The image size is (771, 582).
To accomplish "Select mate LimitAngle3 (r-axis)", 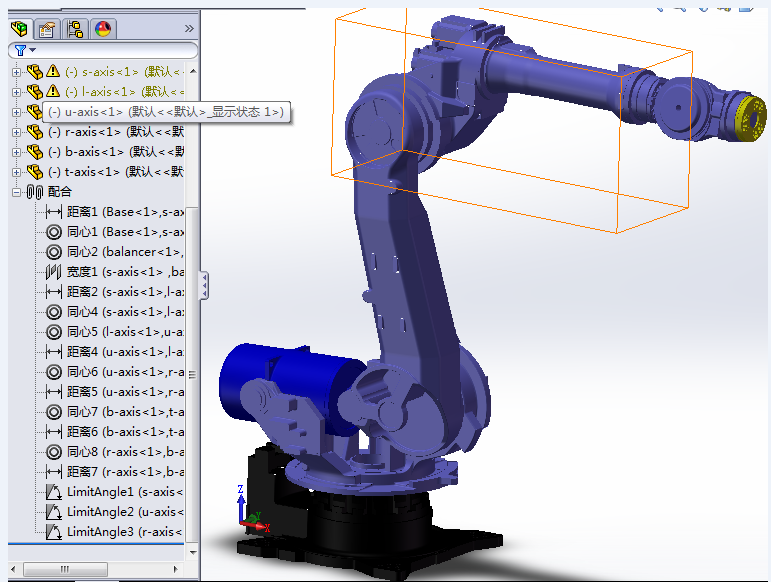I will tap(125, 532).
